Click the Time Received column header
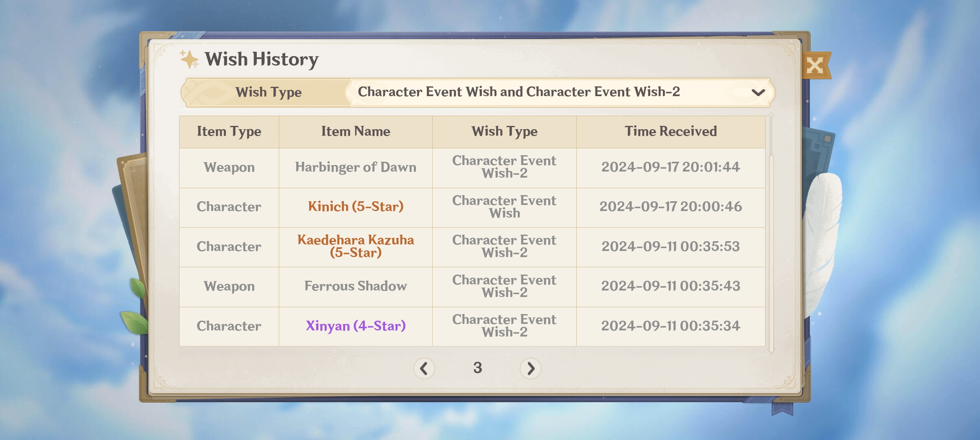The width and height of the screenshot is (980, 440). tap(671, 131)
